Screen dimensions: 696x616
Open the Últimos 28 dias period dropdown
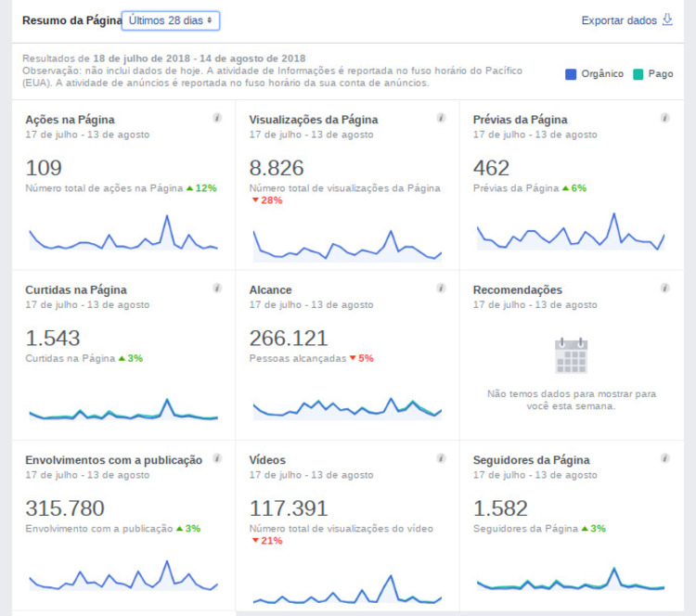171,19
